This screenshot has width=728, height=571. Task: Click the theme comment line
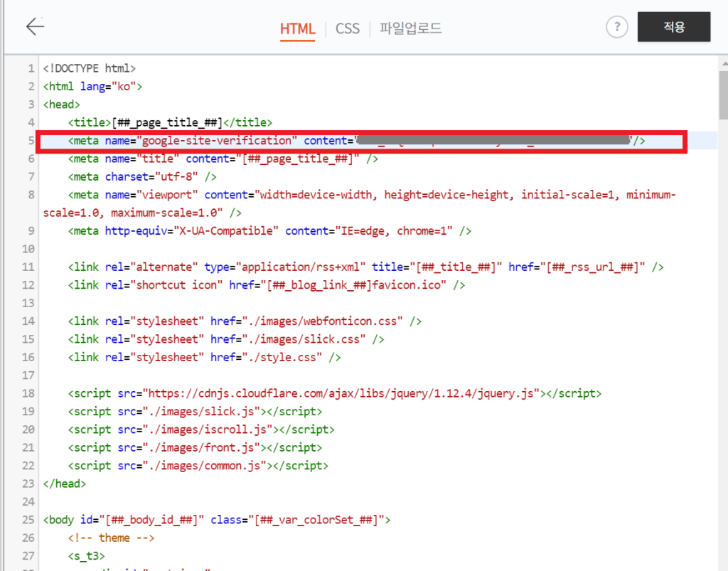pyautogui.click(x=111, y=538)
